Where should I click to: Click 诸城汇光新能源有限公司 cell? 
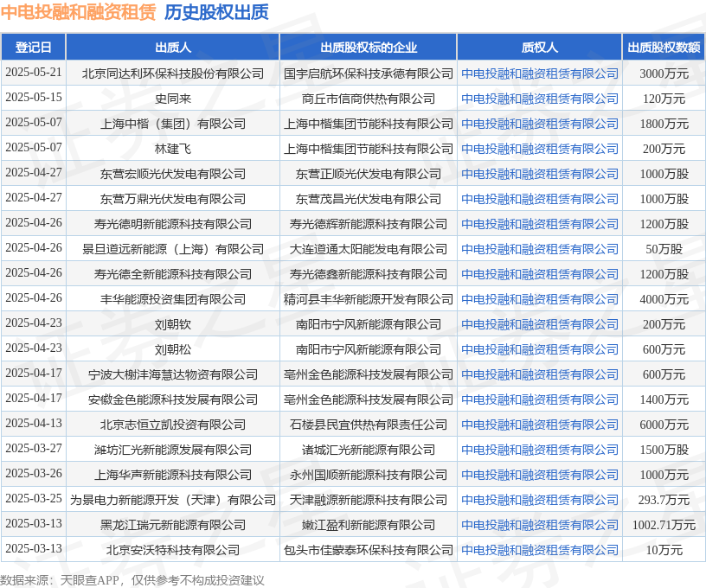[x=369, y=450]
